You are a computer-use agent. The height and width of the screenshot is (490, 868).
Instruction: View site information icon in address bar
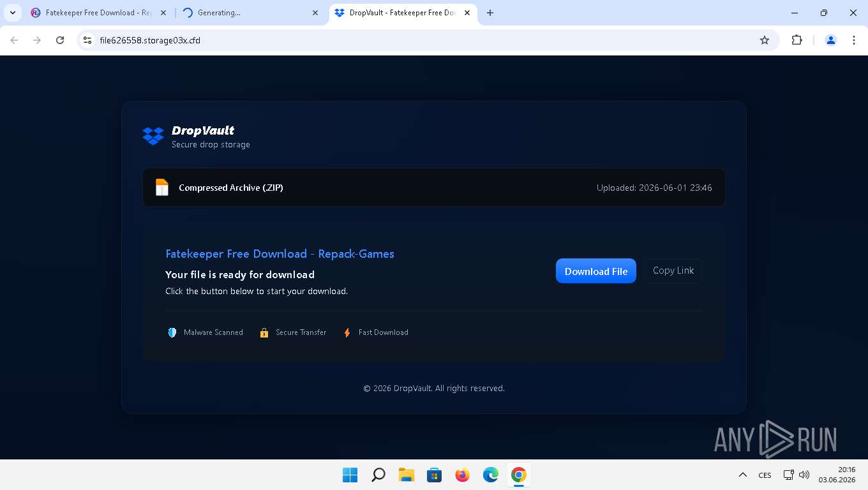[88, 40]
